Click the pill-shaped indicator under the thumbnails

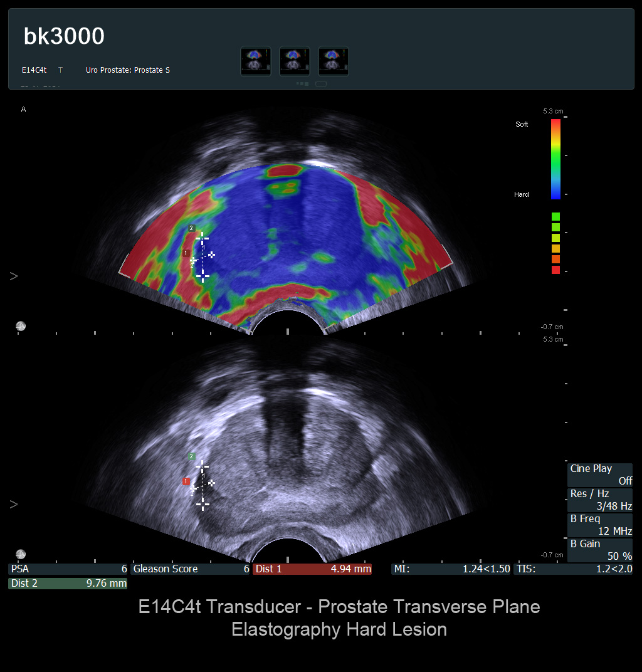[320, 83]
